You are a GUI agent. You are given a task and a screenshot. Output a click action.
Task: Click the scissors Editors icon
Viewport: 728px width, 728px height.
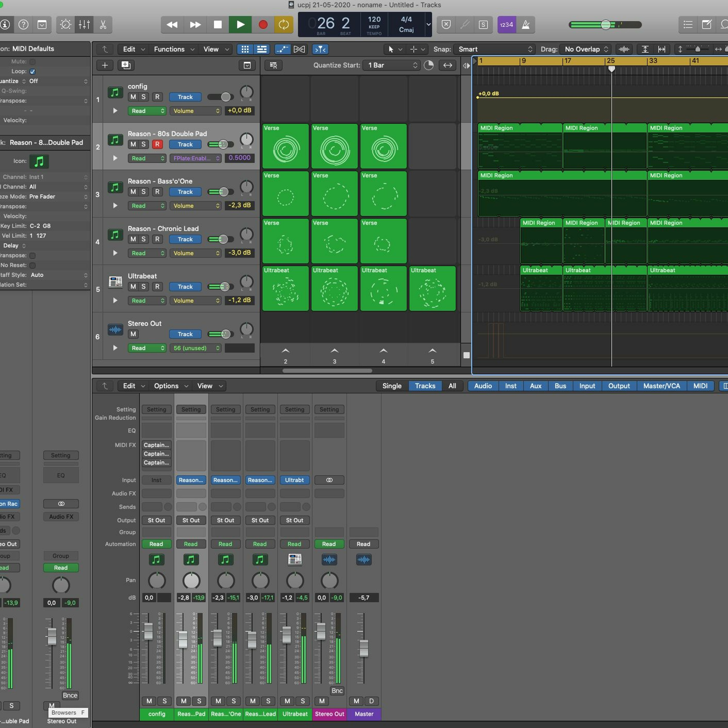tap(102, 25)
